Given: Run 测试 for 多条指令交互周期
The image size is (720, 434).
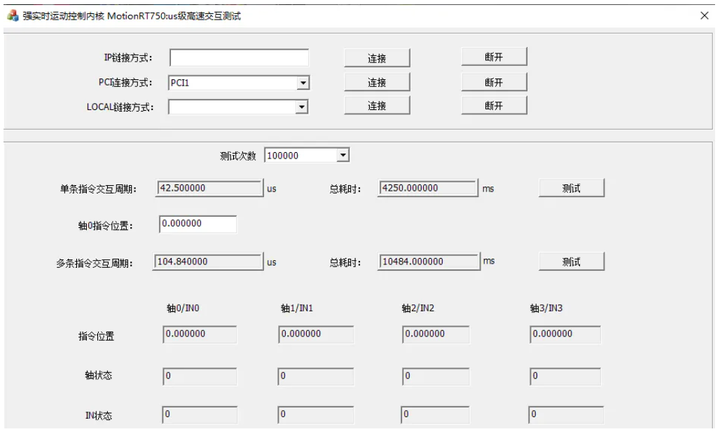Looking at the screenshot, I should (x=572, y=262).
